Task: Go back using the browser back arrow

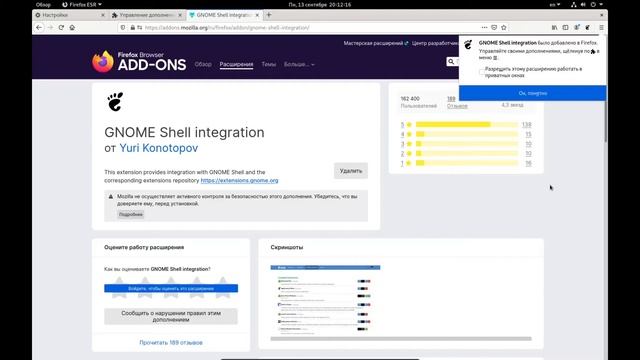Action: coord(39,27)
